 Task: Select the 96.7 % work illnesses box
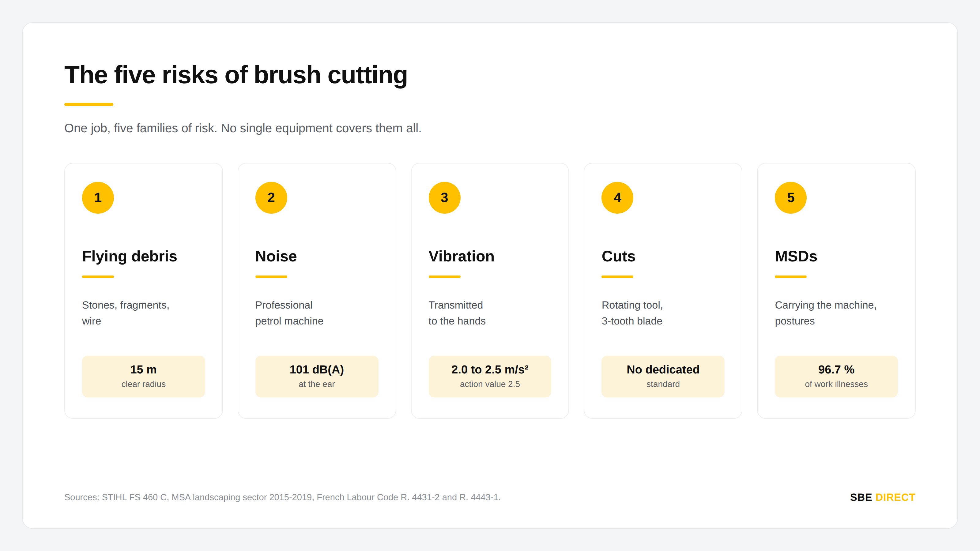[x=836, y=376]
